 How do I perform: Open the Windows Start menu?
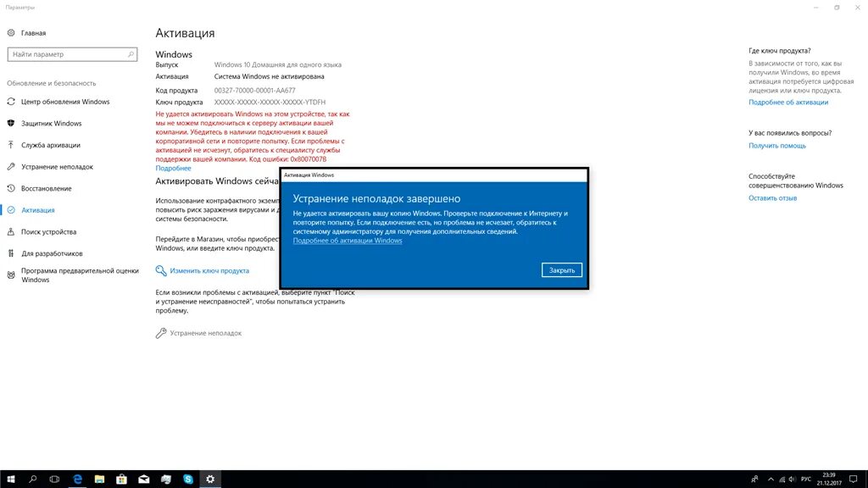tap(10, 480)
